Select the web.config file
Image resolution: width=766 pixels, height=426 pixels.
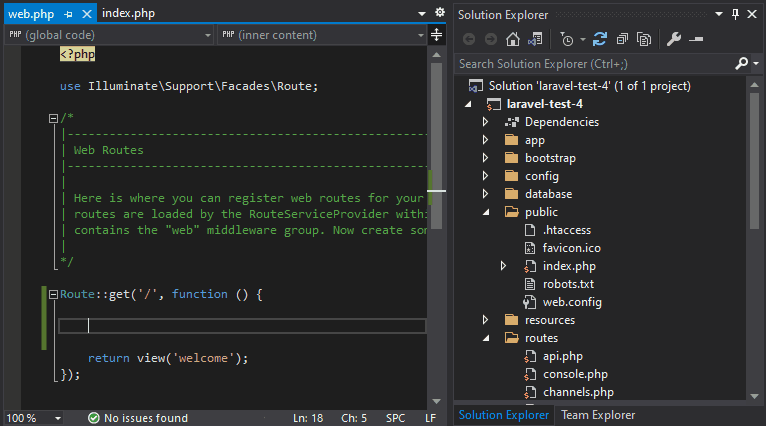tap(572, 302)
